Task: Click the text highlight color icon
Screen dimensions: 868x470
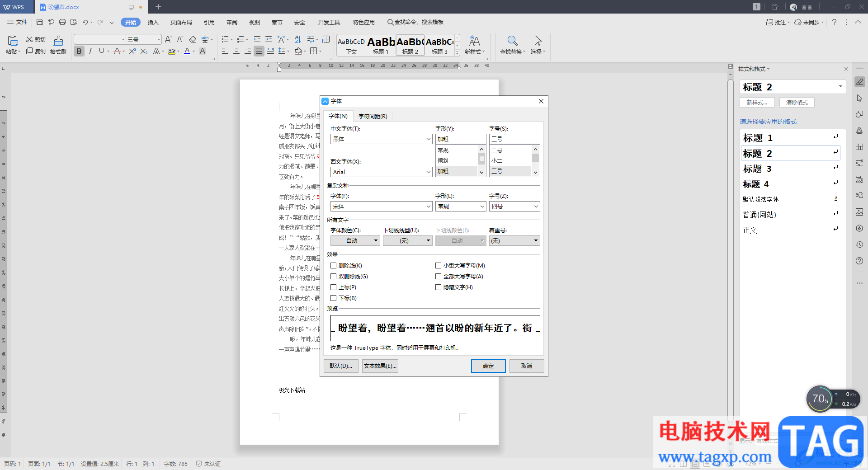Action: tap(172, 52)
